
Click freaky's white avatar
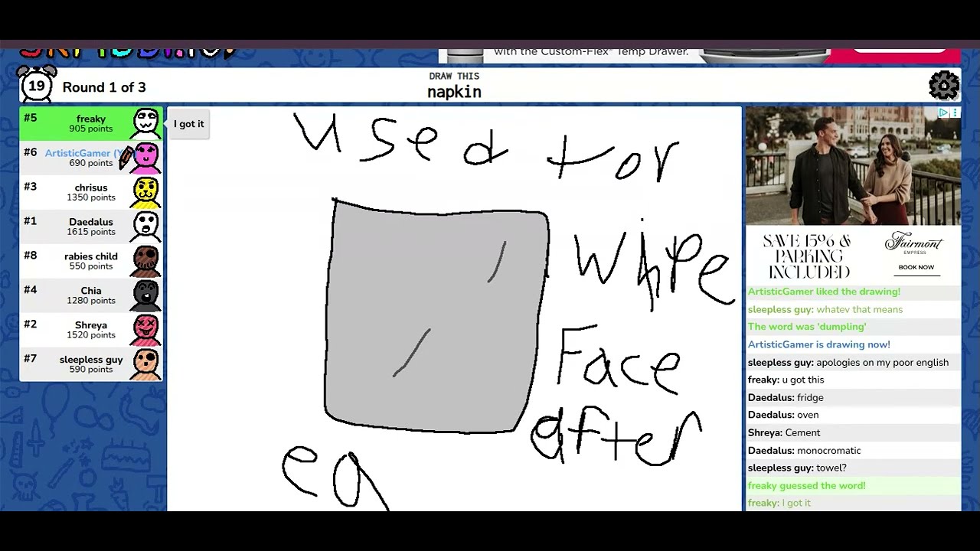point(145,122)
